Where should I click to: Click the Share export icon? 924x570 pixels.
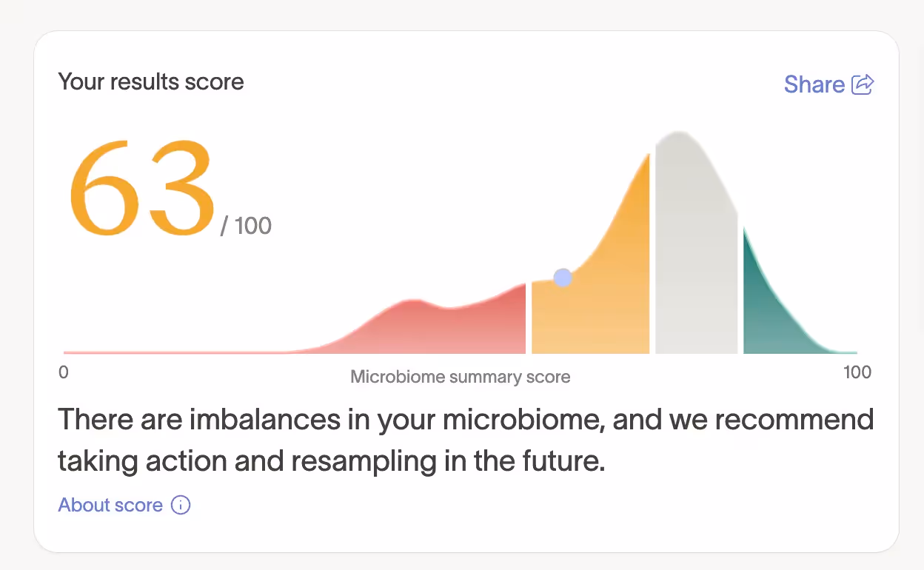pos(863,84)
